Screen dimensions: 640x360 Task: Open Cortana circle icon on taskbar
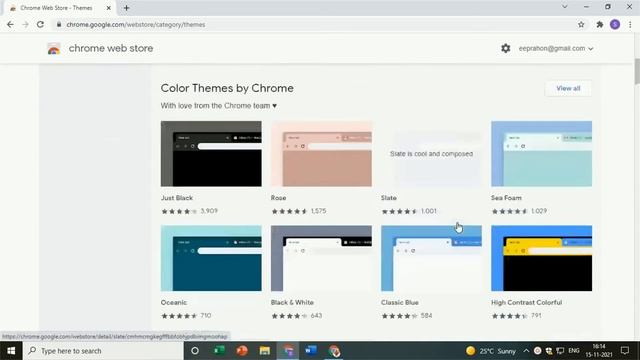coord(195,351)
